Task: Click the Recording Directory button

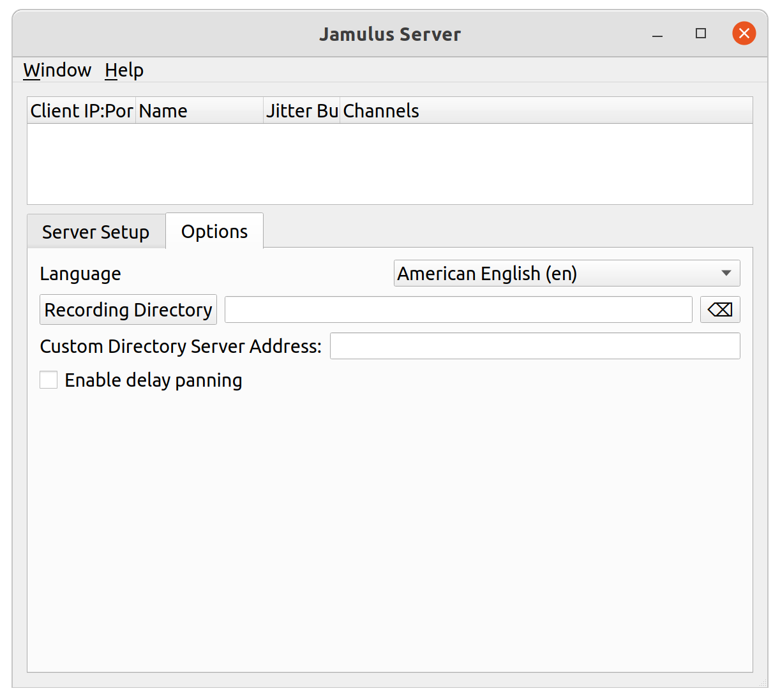Action: [128, 309]
